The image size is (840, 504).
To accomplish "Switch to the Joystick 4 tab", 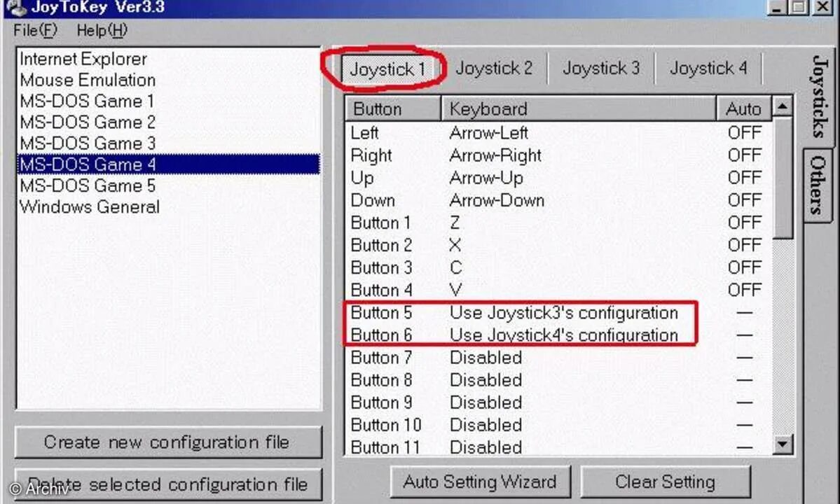I will [708, 69].
